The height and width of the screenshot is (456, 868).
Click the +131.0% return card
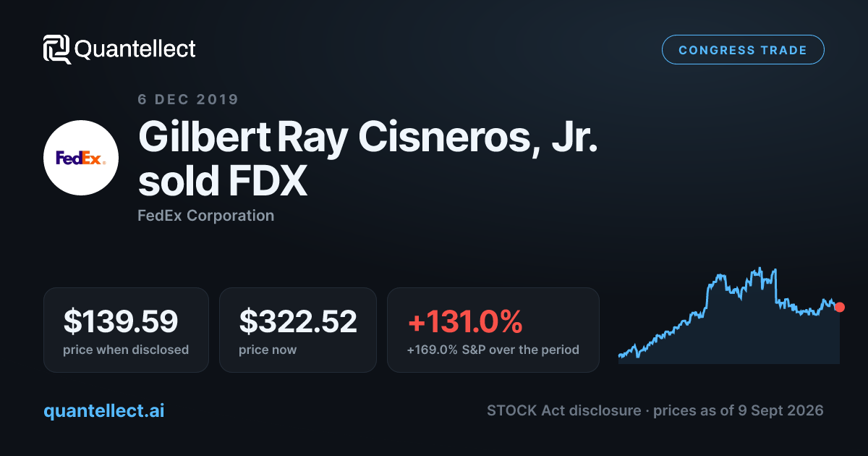click(x=493, y=330)
